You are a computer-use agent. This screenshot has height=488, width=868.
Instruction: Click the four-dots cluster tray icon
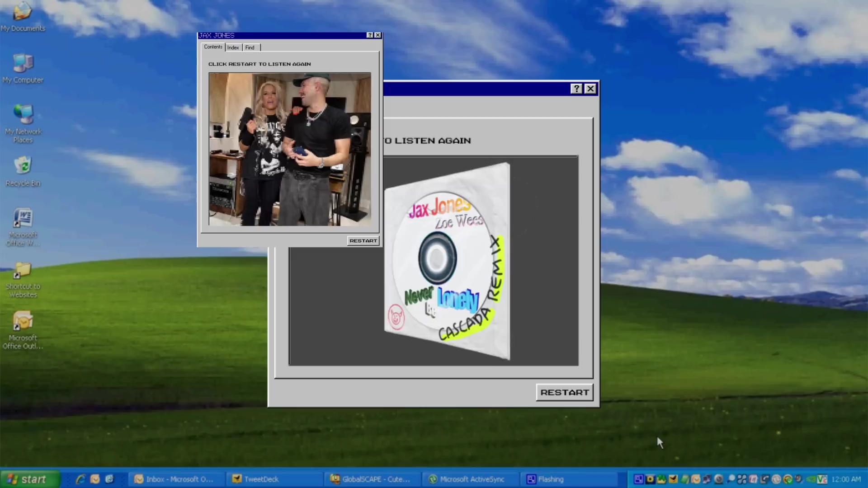742,479
